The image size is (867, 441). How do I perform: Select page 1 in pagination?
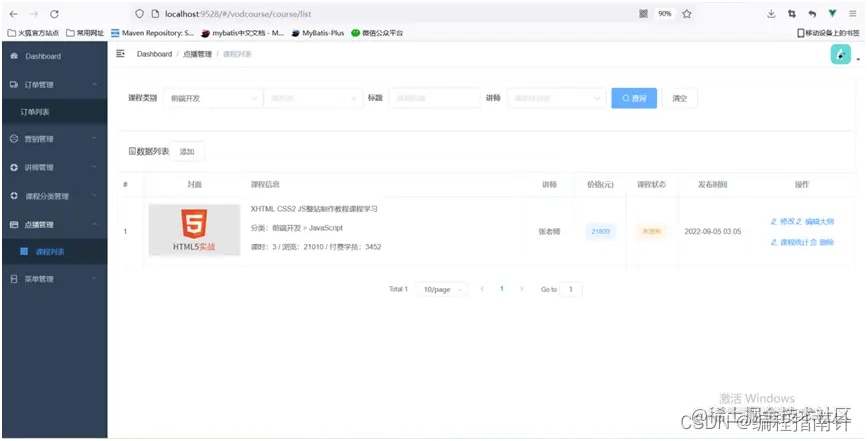click(x=502, y=288)
